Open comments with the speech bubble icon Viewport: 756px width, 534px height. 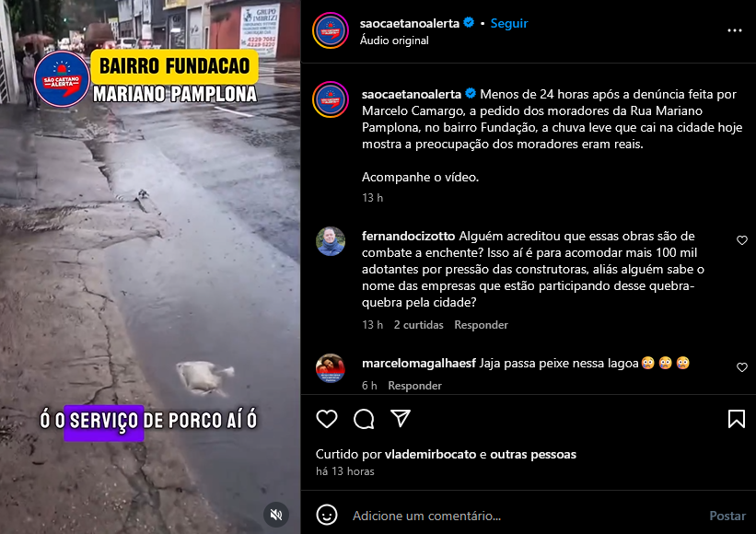coord(364,419)
